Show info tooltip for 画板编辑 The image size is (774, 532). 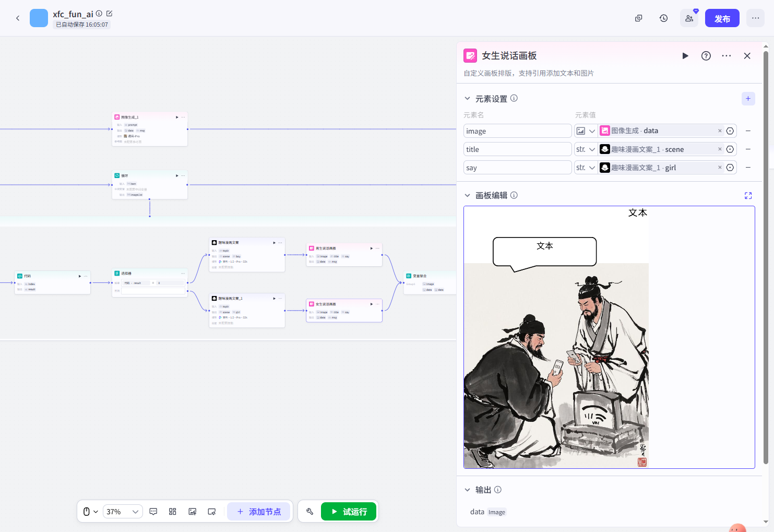[x=514, y=195]
